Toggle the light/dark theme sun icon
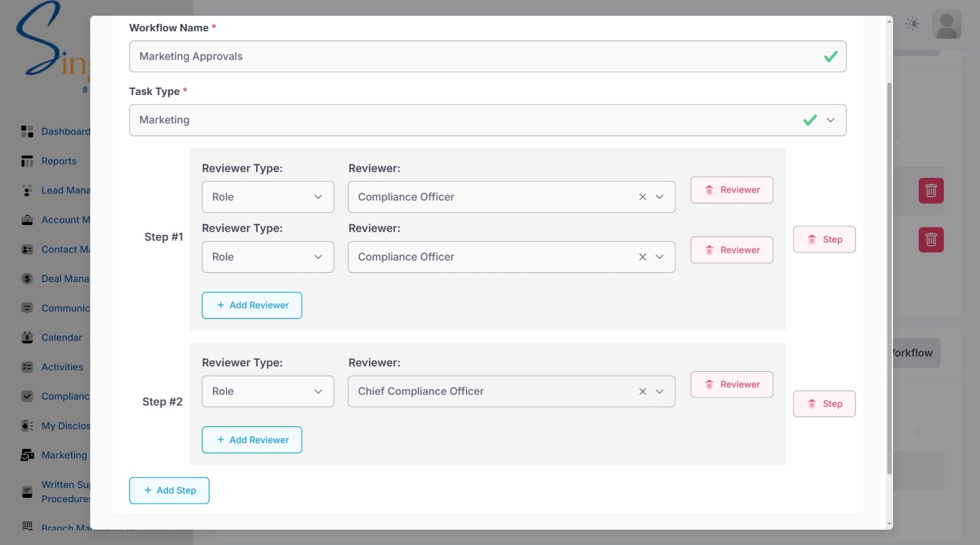This screenshot has width=980, height=545. tap(913, 24)
